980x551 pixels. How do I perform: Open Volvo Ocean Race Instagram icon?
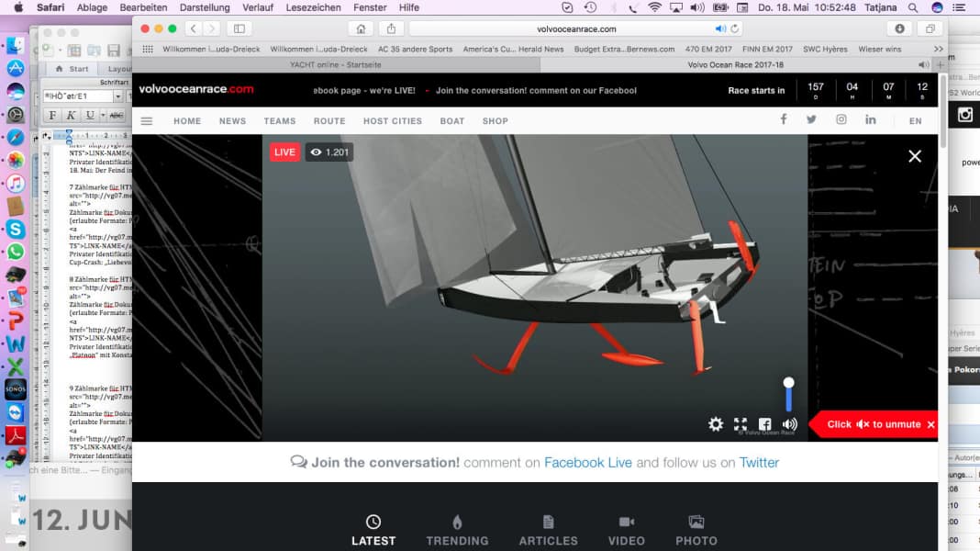point(841,119)
